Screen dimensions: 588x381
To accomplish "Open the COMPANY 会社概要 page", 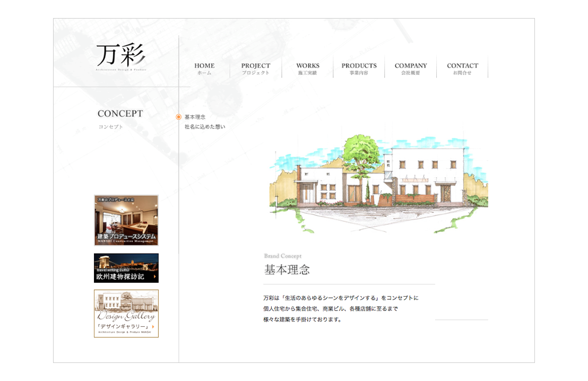I will click(x=411, y=68).
